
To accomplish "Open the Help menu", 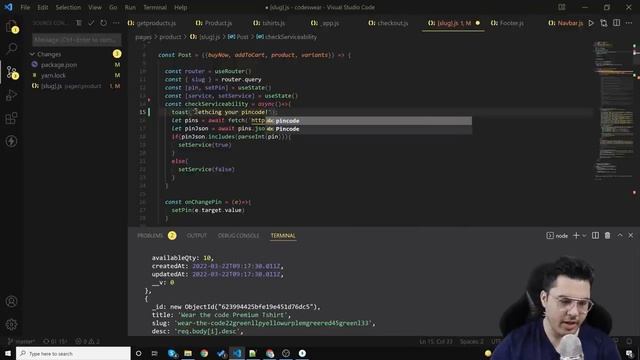I will tap(180, 7).
